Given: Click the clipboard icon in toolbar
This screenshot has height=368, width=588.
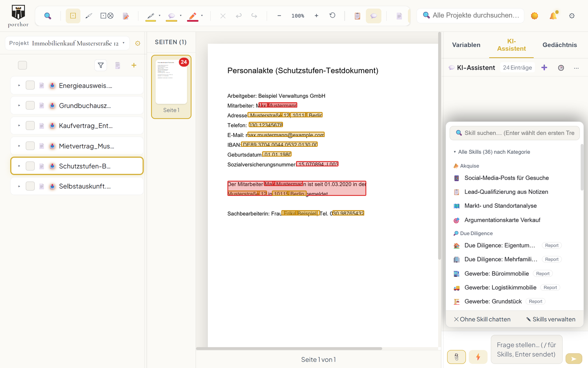Looking at the screenshot, I should 357,16.
